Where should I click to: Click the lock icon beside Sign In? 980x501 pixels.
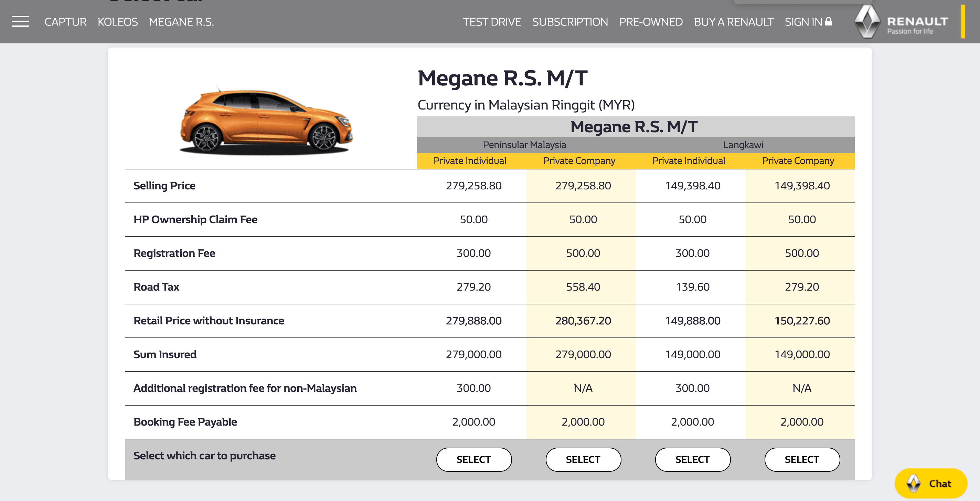pyautogui.click(x=828, y=21)
